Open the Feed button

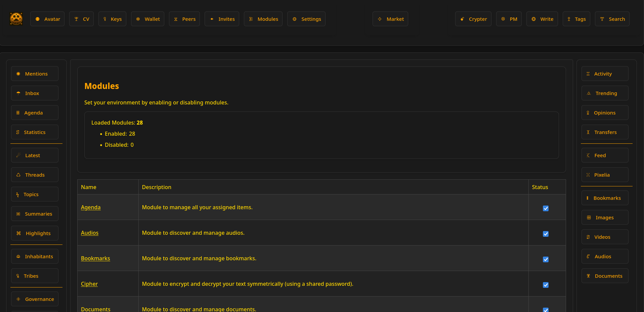pyautogui.click(x=605, y=155)
